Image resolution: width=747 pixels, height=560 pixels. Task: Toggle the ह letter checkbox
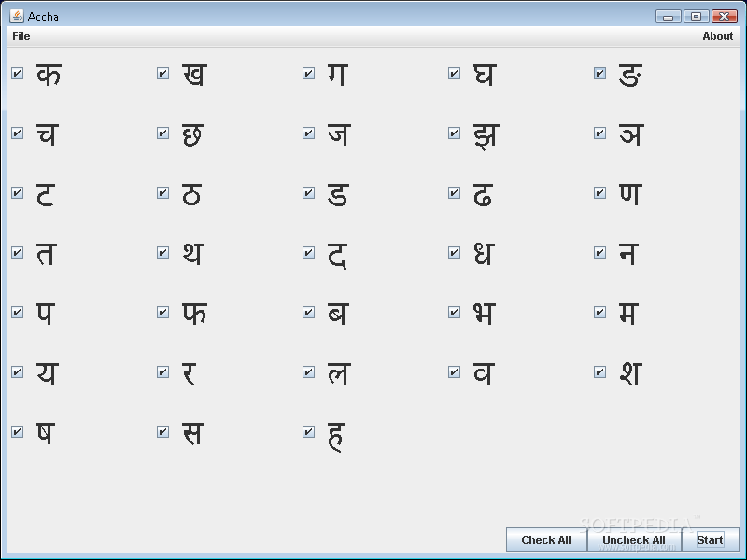pos(309,432)
